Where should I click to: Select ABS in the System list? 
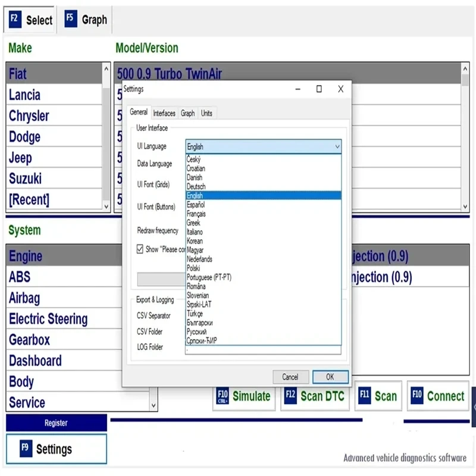click(x=64, y=277)
